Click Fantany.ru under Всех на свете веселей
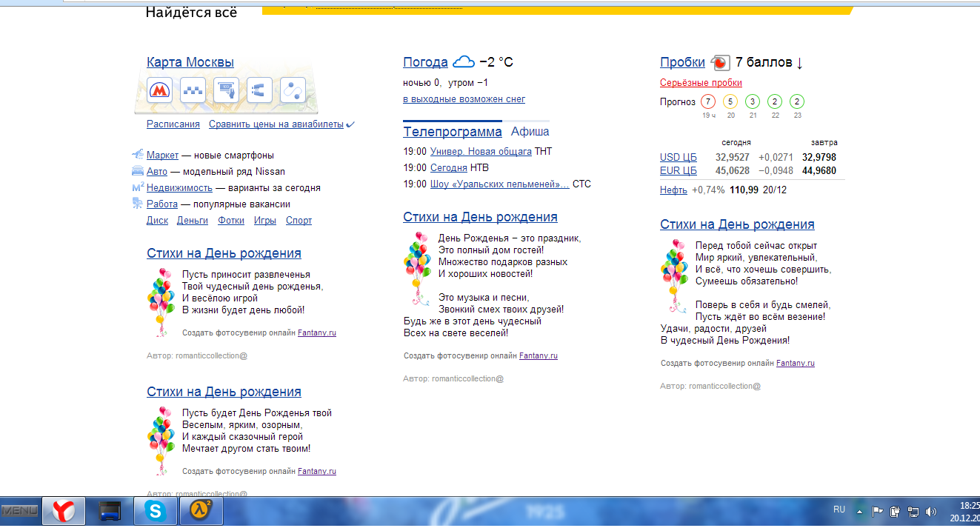Image resolution: width=980 pixels, height=528 pixels. click(539, 356)
